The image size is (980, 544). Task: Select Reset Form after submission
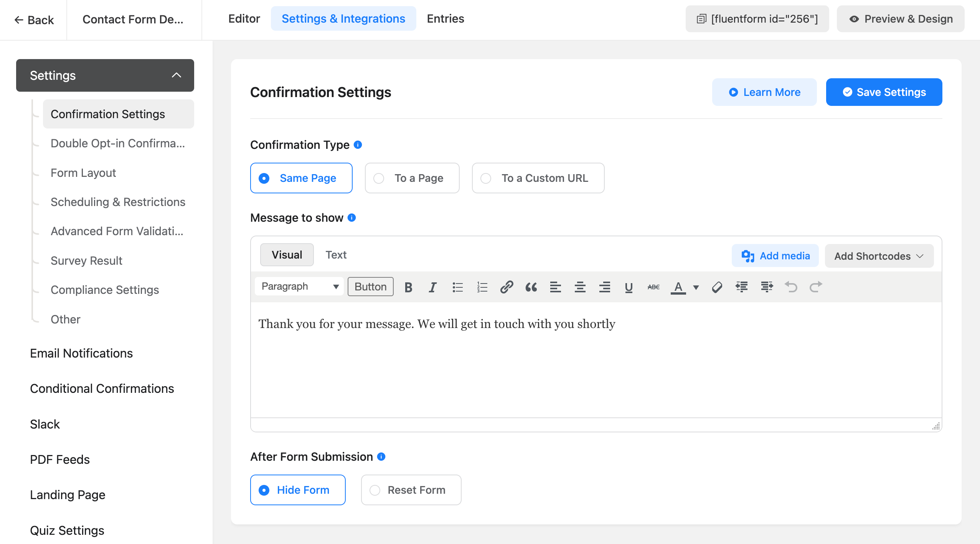pos(375,490)
